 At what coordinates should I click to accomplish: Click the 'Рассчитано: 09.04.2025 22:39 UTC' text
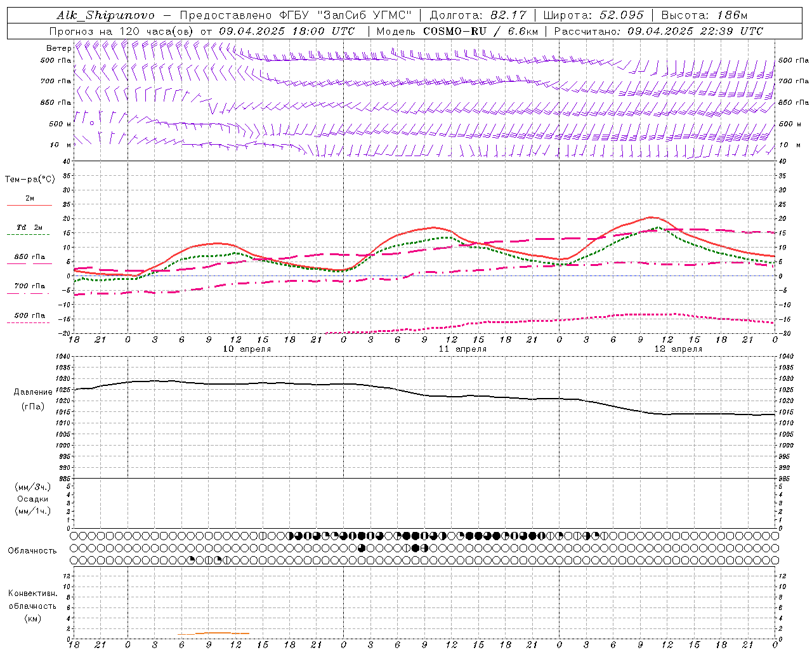(658, 31)
